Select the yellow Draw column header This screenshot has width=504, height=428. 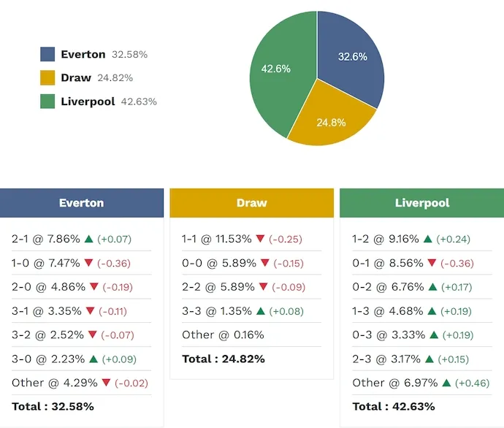click(x=252, y=203)
